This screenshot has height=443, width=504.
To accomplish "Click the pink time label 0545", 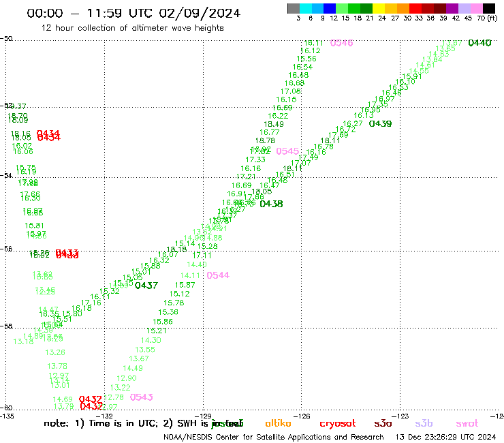I will click(287, 151).
